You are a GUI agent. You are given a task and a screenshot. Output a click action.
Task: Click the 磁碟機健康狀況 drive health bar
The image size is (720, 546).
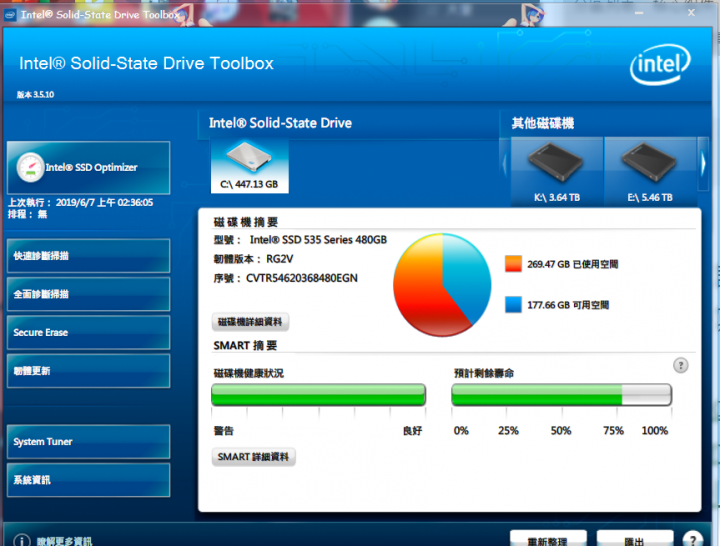click(x=318, y=395)
